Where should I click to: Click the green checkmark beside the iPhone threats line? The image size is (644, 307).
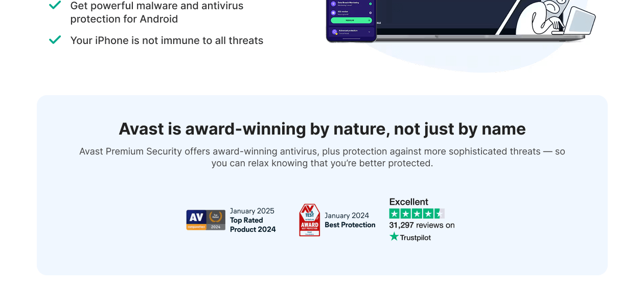pos(55,40)
